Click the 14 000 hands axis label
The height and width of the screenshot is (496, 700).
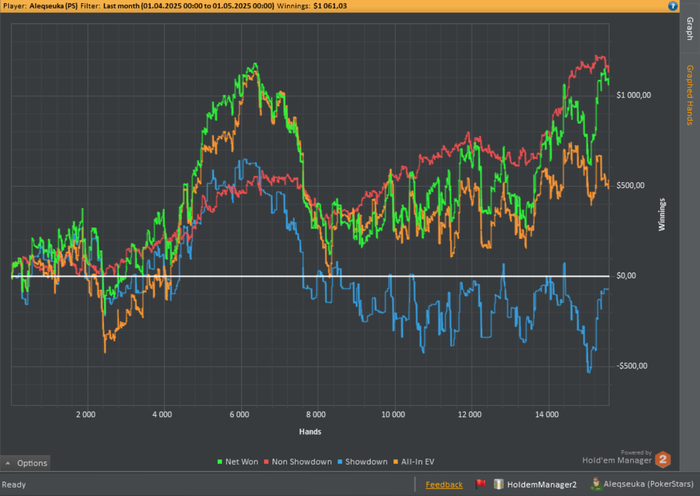tap(547, 415)
